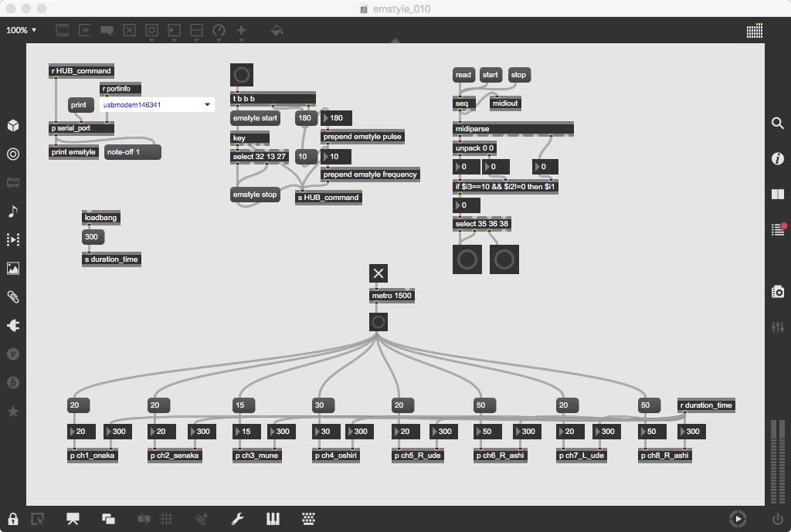The image size is (791, 532).
Task: Select the midiparse object
Action: tap(513, 129)
